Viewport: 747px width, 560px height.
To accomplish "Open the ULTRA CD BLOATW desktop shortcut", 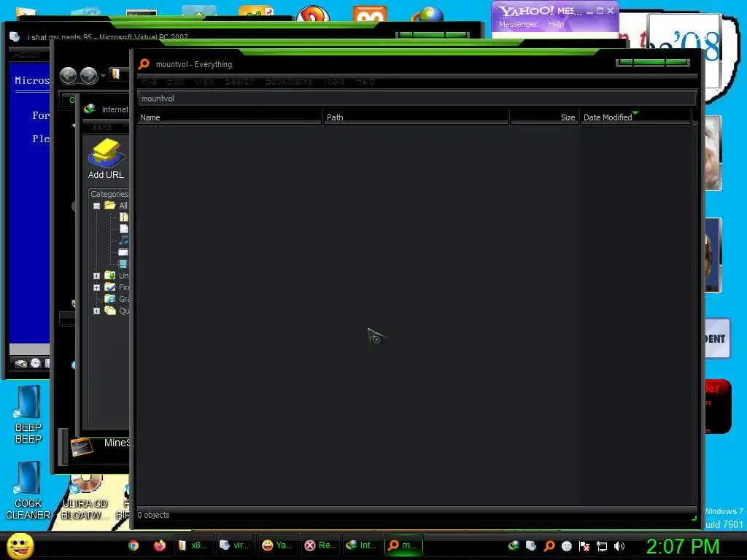I will tap(85, 497).
